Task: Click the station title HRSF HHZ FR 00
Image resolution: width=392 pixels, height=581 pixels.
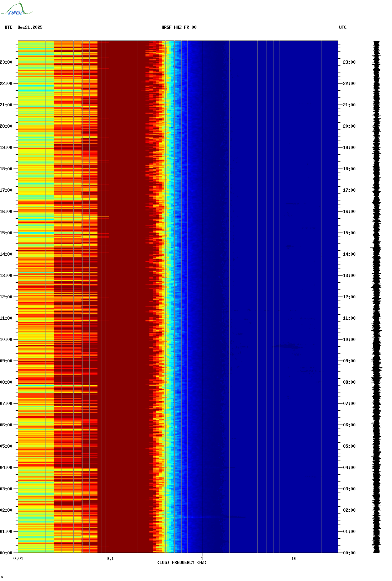Action: pyautogui.click(x=179, y=27)
